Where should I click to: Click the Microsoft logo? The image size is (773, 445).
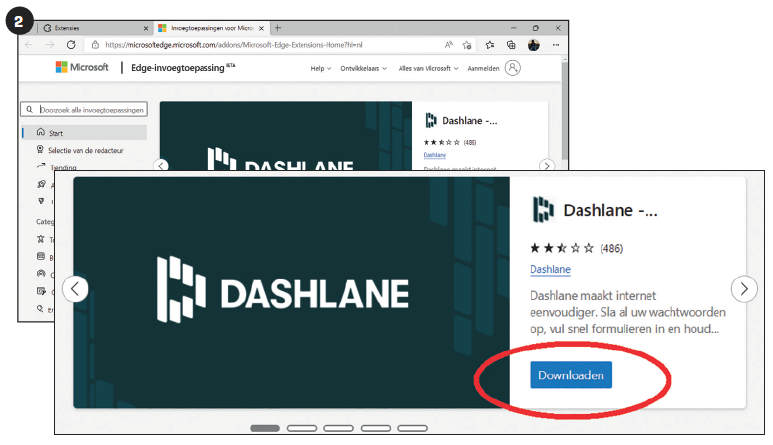click(x=82, y=67)
